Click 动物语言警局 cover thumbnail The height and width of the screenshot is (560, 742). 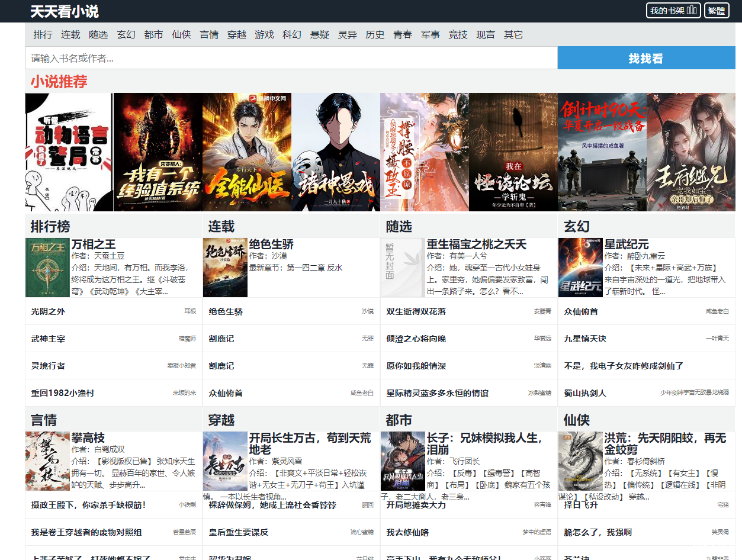click(x=69, y=152)
